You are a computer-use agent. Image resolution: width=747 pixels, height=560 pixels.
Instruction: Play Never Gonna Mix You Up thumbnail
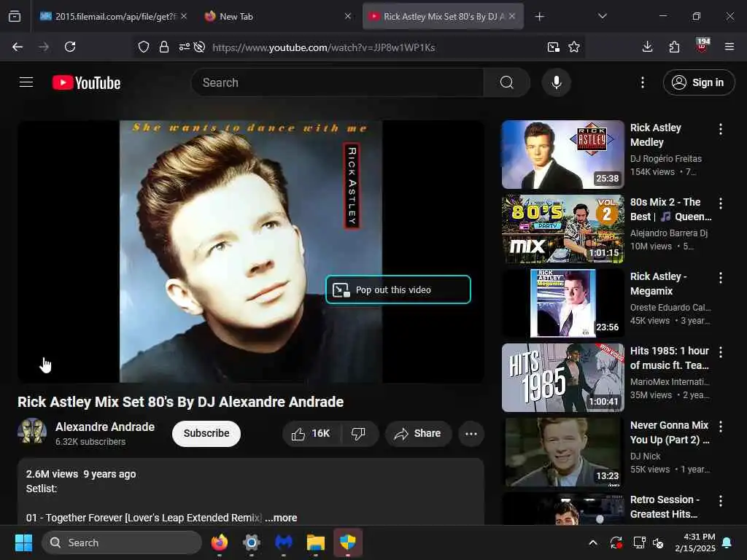562,452
